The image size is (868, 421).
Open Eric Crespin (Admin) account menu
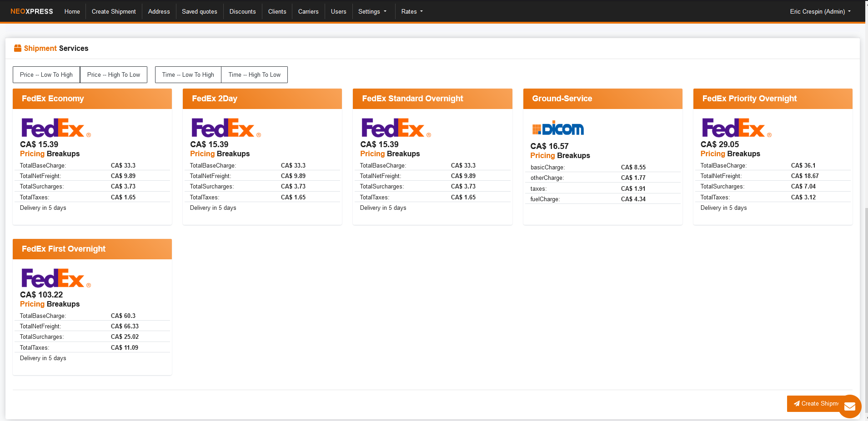[820, 11]
